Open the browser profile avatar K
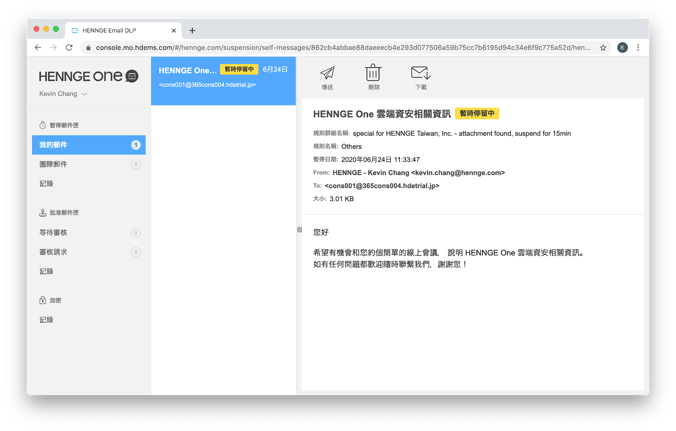This screenshot has width=676, height=431. coord(622,47)
